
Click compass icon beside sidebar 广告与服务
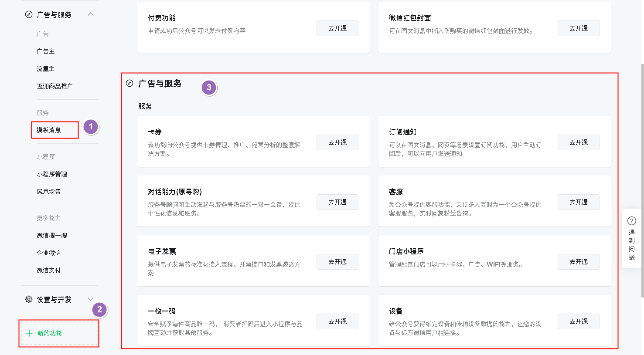point(29,14)
